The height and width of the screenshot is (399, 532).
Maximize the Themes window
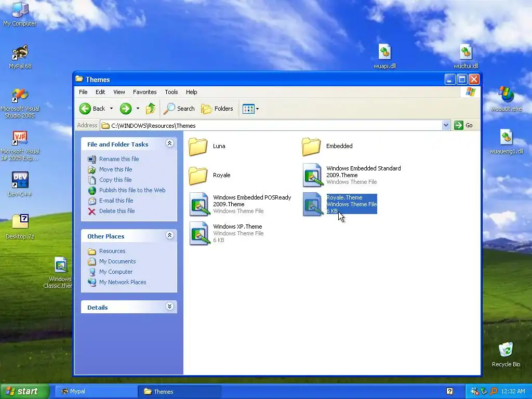tap(462, 79)
